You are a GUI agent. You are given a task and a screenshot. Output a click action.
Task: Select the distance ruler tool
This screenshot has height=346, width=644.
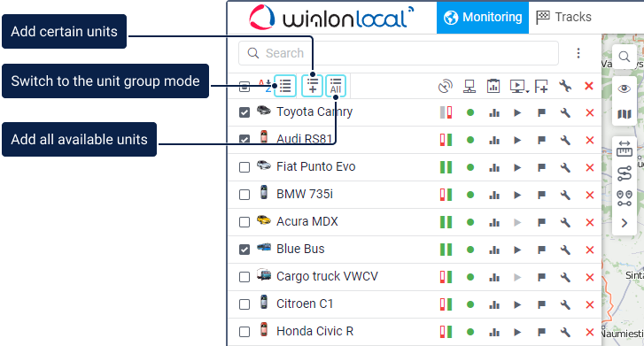point(625,148)
